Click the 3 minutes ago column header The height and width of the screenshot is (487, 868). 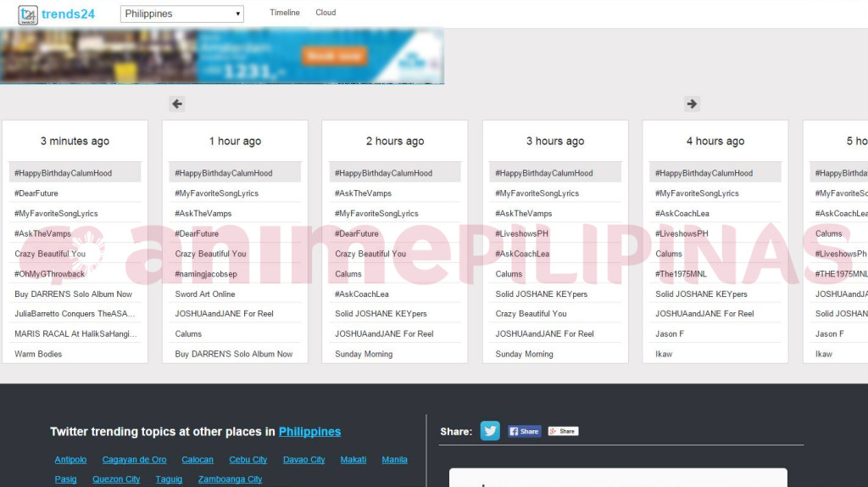[75, 141]
